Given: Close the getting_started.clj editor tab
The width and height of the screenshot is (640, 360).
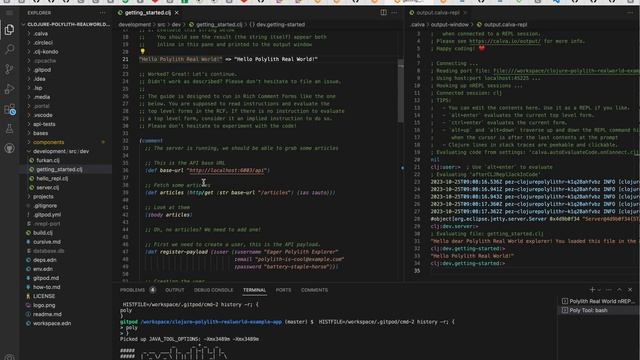Looking at the screenshot, I should point(177,13).
